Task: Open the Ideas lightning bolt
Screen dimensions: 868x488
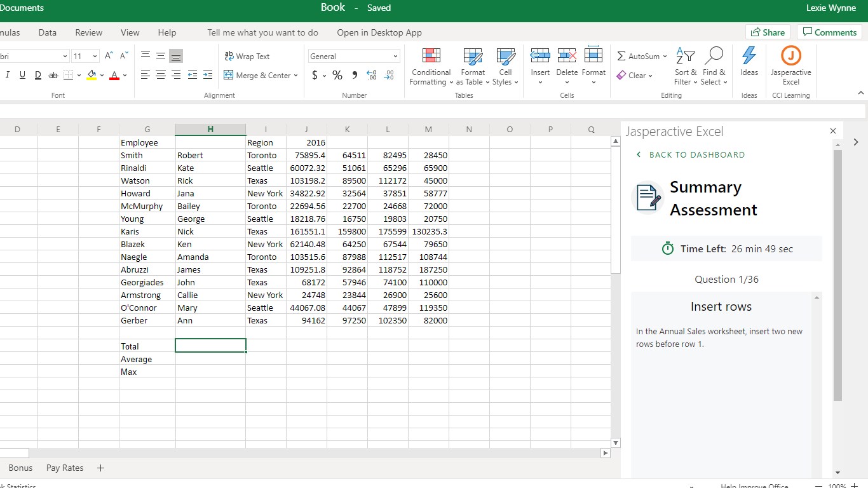Action: (749, 57)
